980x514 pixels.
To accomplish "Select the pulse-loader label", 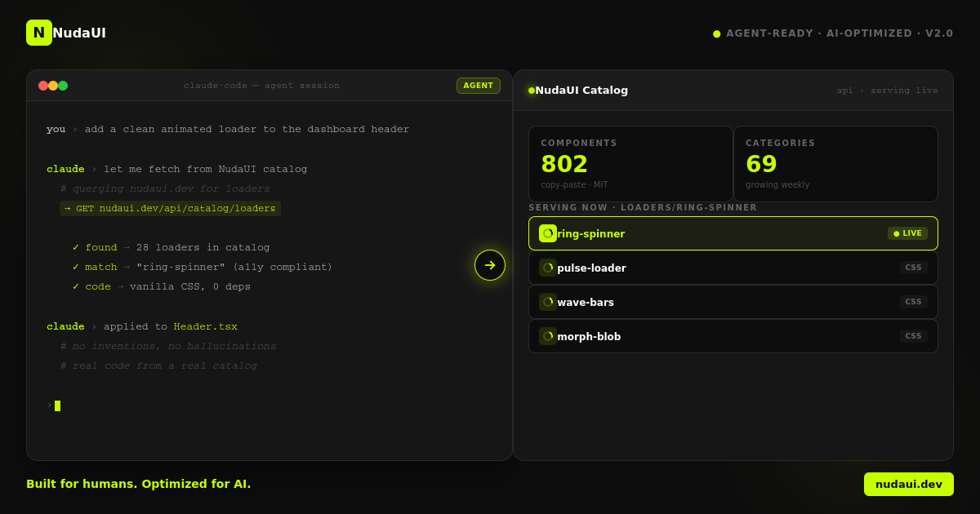I will tap(591, 268).
